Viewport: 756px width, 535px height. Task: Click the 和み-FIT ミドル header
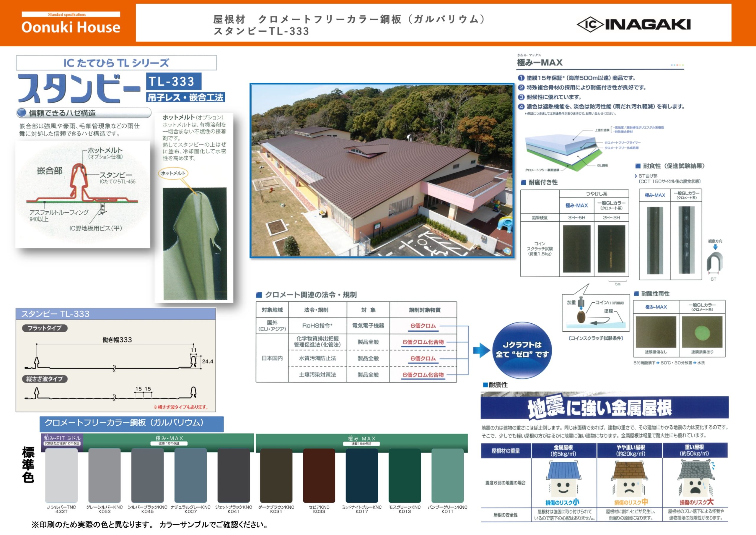coord(62,440)
